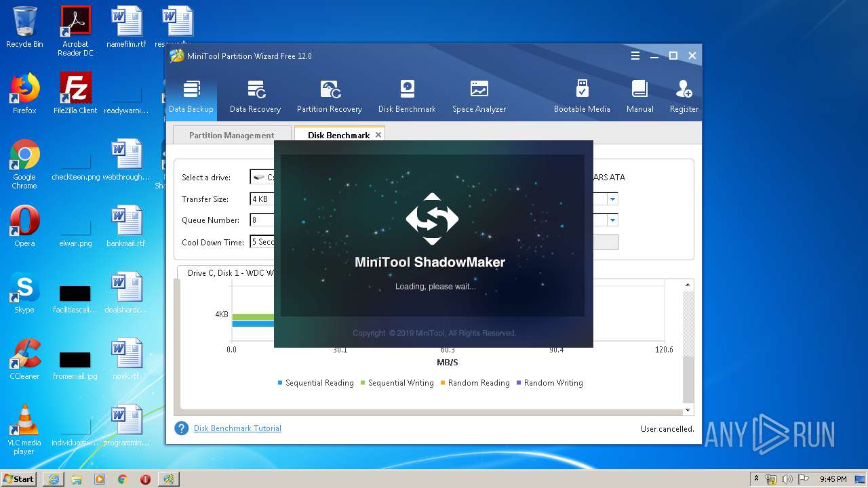
Task: Open bankmail.rtf document
Action: pos(126,226)
